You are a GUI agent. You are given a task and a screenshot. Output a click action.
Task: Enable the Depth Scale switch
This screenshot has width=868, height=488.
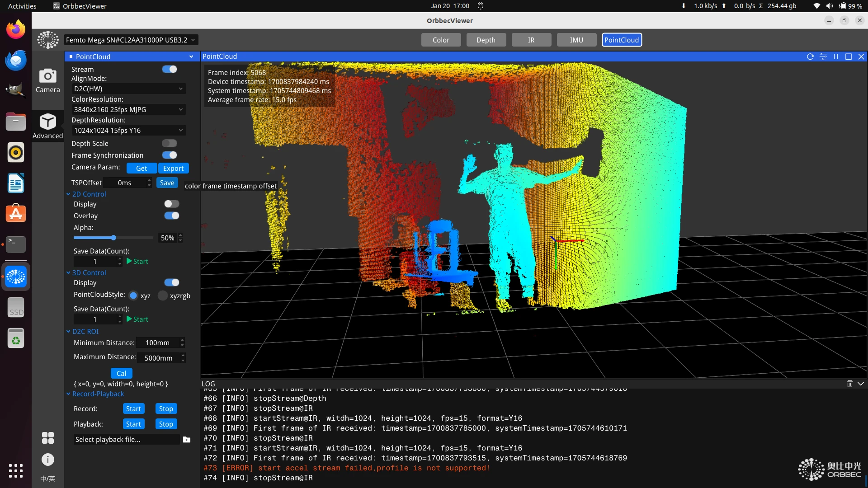[170, 143]
